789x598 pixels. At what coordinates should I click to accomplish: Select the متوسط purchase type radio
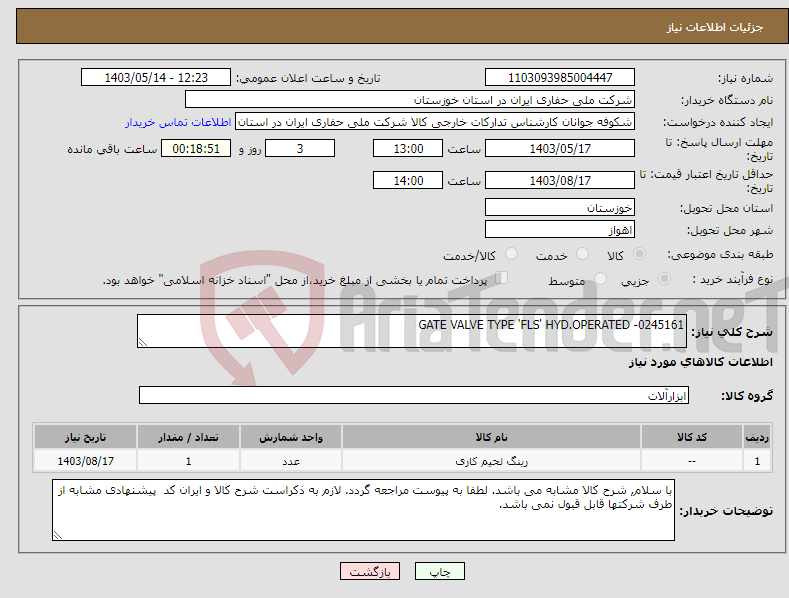coord(600,278)
